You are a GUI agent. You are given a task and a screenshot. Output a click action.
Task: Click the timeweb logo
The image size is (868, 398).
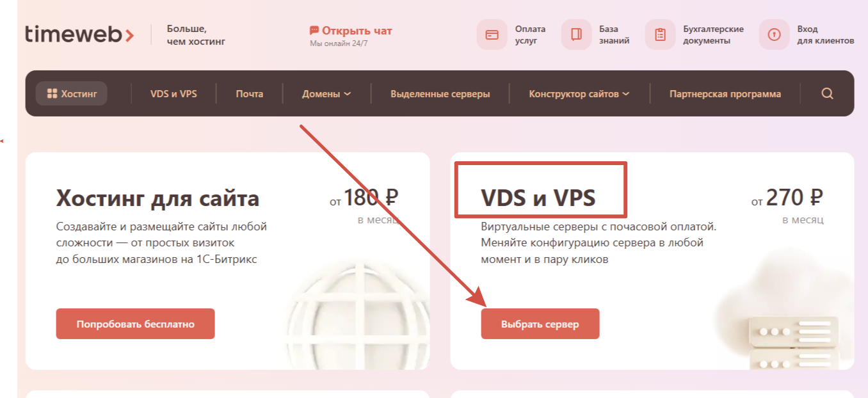[x=80, y=34]
